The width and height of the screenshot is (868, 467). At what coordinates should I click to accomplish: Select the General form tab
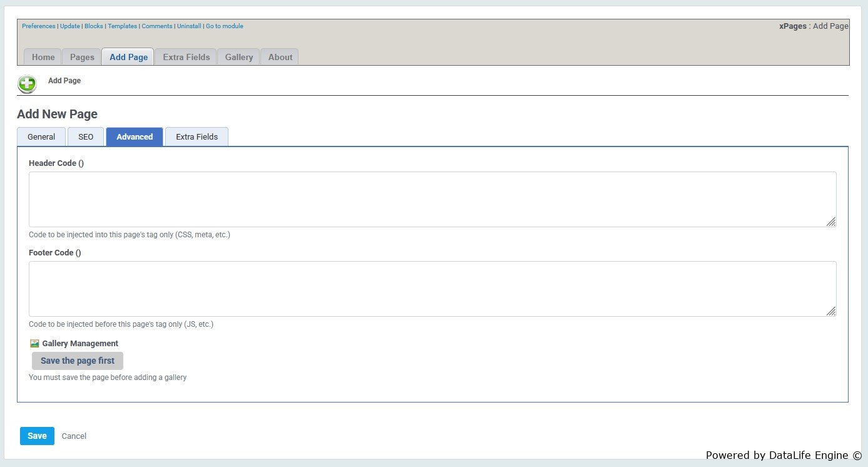pos(41,137)
